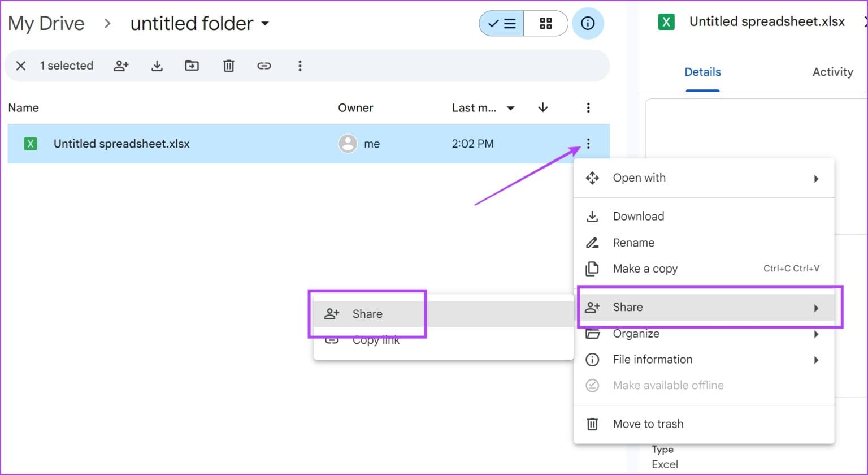Switch to grid view
The height and width of the screenshot is (475, 868).
pyautogui.click(x=545, y=23)
